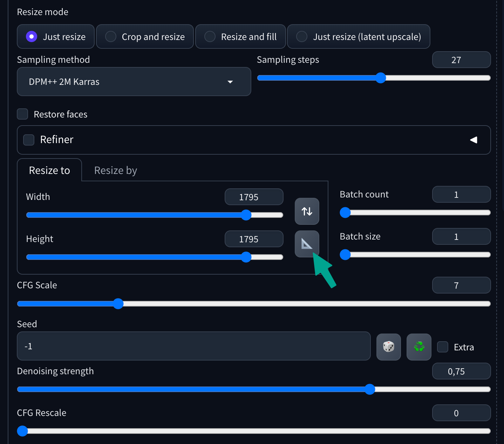Click the Sampling steps label

click(x=288, y=60)
